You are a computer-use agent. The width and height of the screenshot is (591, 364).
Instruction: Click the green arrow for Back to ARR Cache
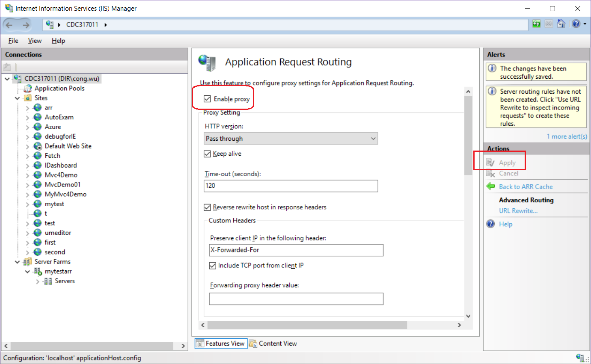coord(490,186)
